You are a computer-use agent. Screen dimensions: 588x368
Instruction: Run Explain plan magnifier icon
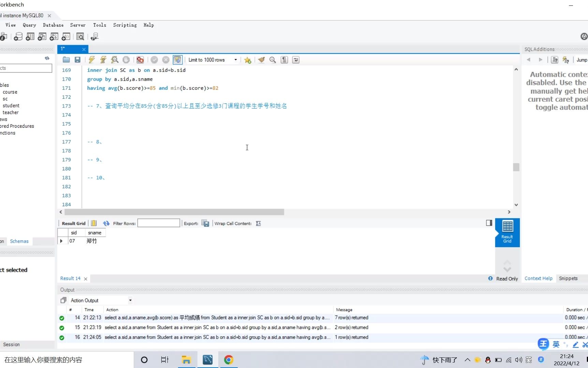pyautogui.click(x=115, y=60)
